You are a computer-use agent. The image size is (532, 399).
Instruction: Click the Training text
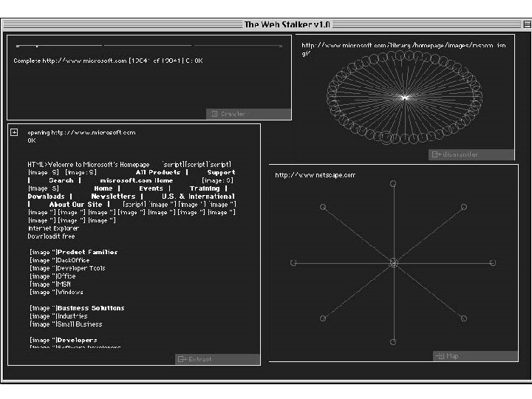click(205, 188)
